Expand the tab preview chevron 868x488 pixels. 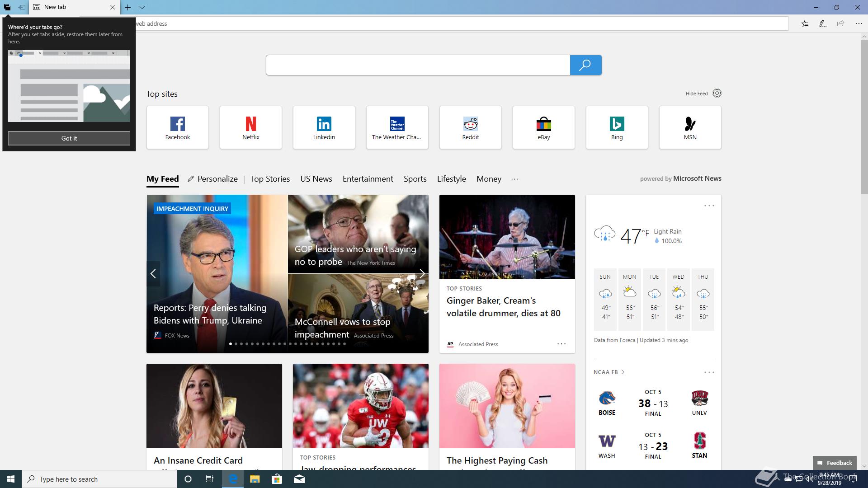click(x=142, y=7)
